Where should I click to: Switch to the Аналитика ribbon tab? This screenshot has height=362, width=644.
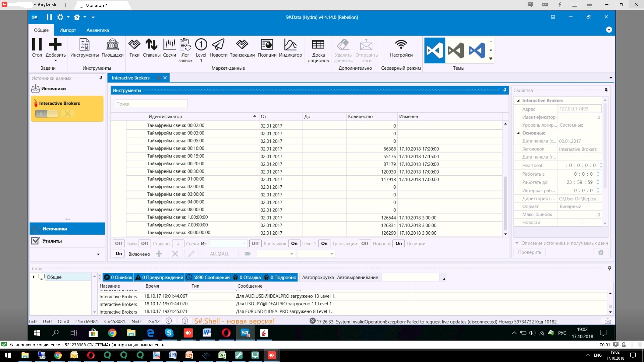98,30
